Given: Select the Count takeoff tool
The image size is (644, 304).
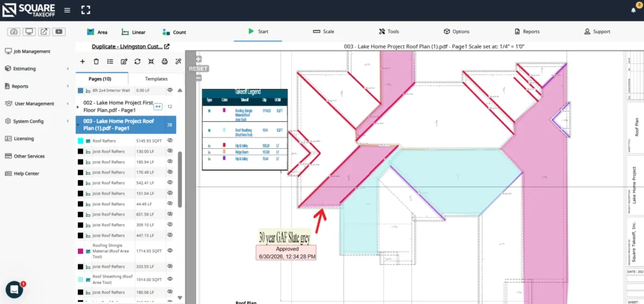Looking at the screenshot, I should (x=174, y=32).
